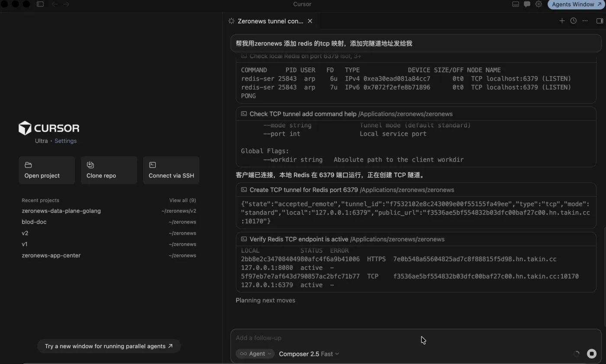Screen dimensions: 606x364
Task: Click the back navigation arrow
Action: pos(55,4)
